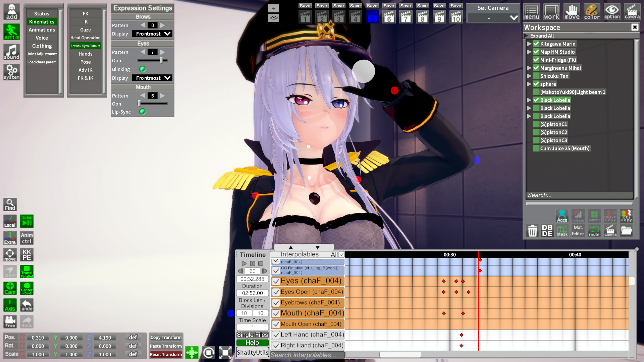Image resolution: width=644 pixels, height=362 pixels.
Task: Open the anim panel
Action: point(12,32)
